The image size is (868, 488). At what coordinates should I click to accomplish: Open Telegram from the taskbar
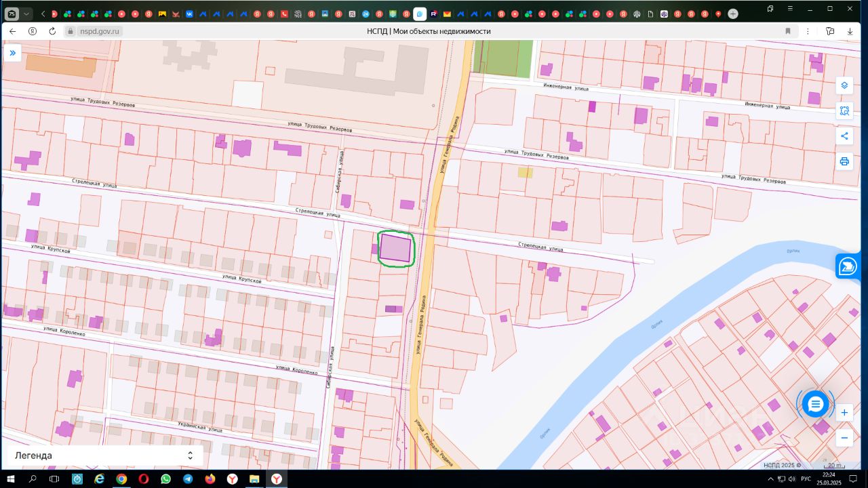pos(188,479)
